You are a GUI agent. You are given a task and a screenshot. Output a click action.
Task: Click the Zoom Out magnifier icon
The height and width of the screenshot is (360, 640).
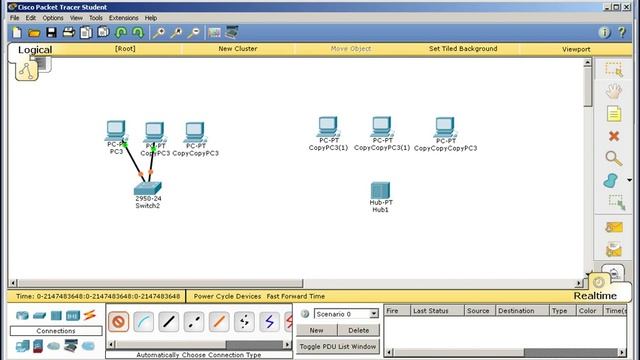coord(193,33)
